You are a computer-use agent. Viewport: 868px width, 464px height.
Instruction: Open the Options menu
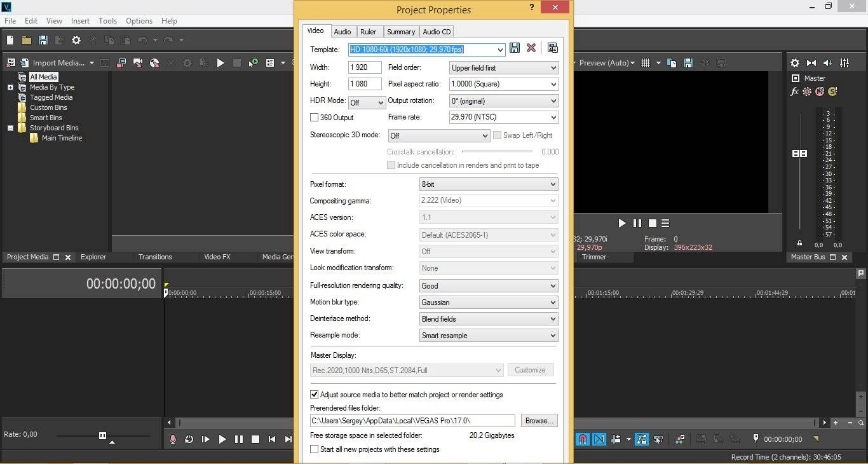139,21
